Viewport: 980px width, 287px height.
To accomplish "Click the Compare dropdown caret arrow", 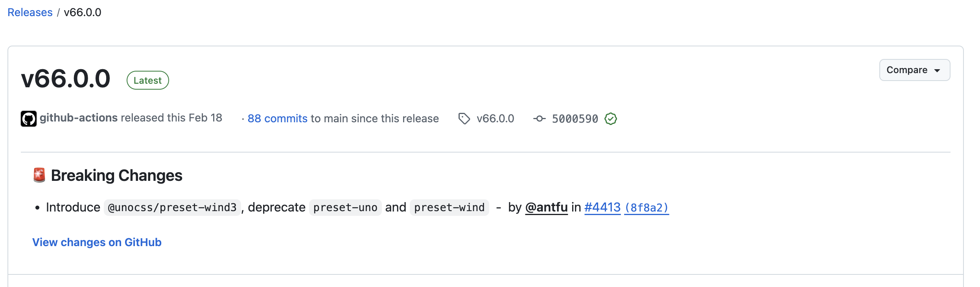I will point(937,71).
